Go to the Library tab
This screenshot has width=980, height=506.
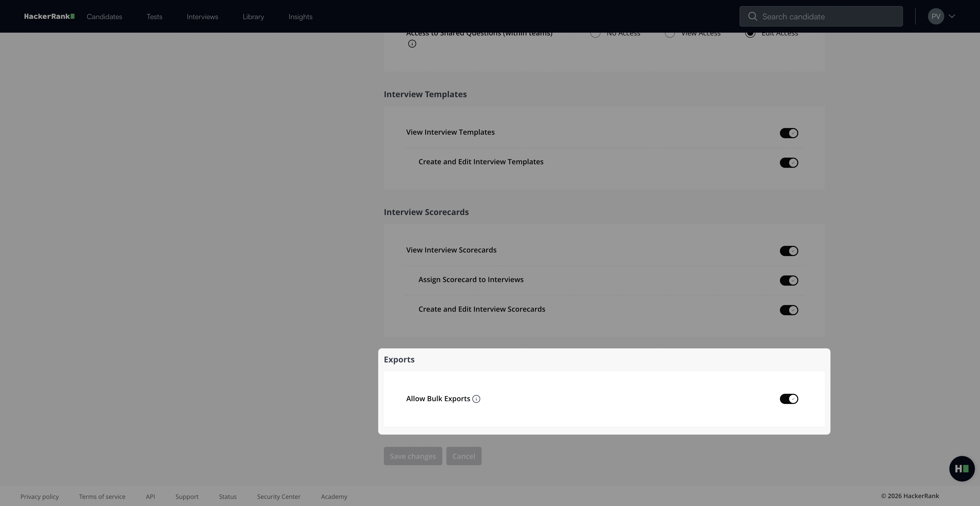pos(253,17)
